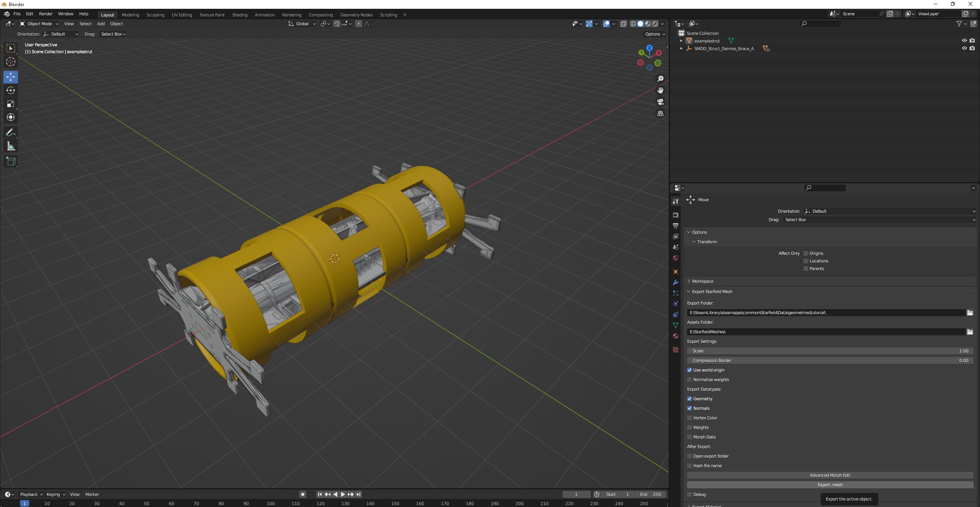Select the Select Box tool in toolbar
The width and height of the screenshot is (980, 507).
tap(11, 48)
